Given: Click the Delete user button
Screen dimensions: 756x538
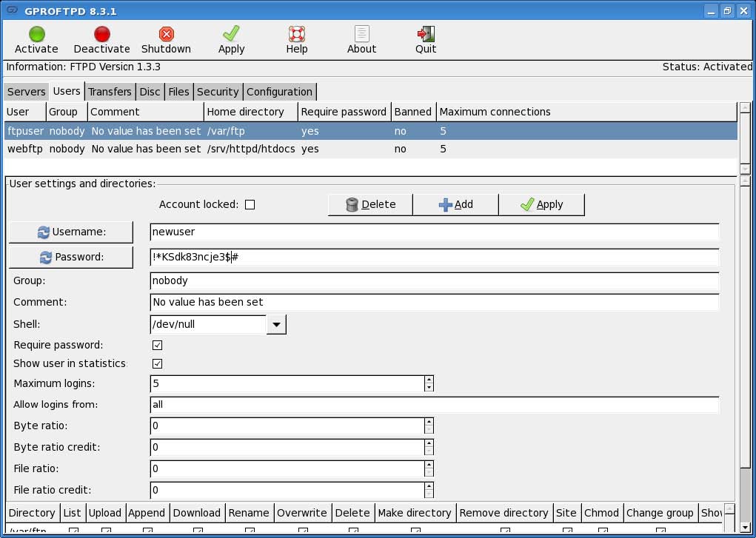Looking at the screenshot, I should click(x=370, y=204).
